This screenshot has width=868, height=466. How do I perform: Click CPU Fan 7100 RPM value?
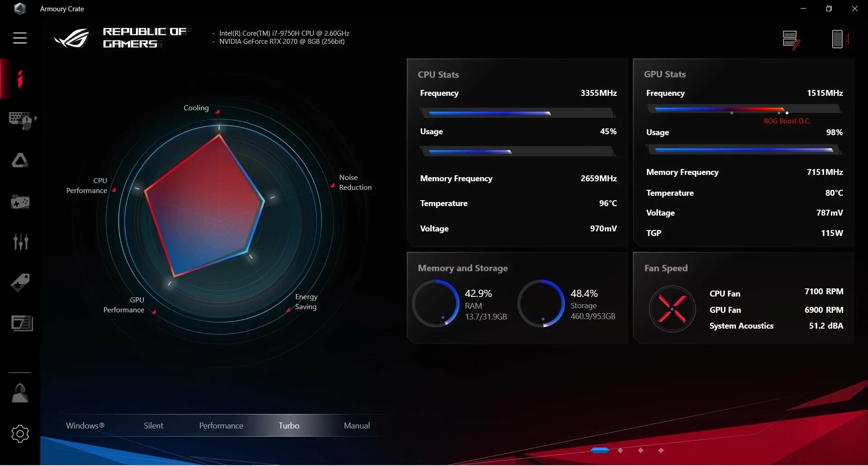pyautogui.click(x=824, y=292)
